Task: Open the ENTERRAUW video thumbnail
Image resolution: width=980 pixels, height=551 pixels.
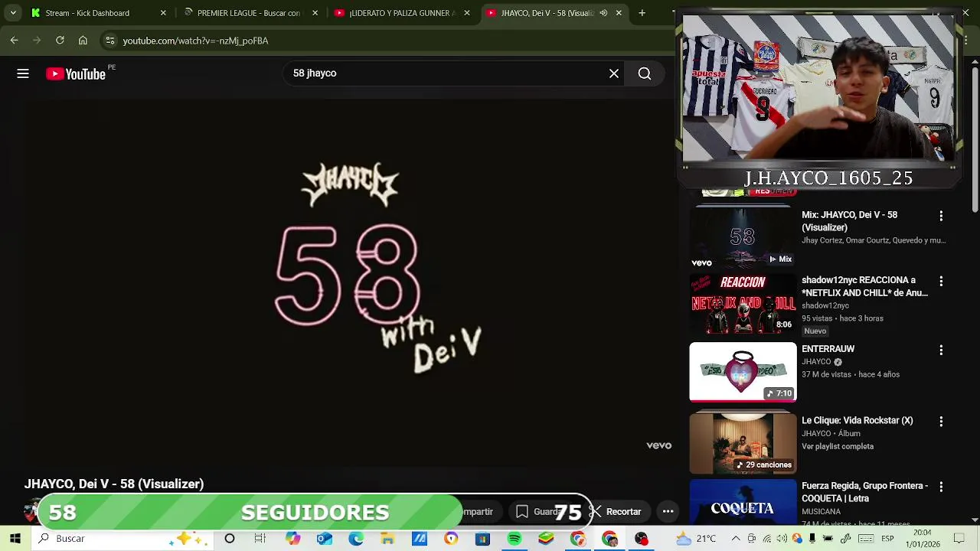Action: (743, 372)
